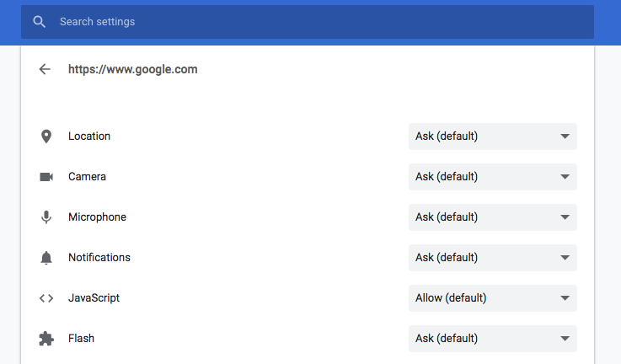Screen dimensions: 621x364
Task: Click the https://www.google.com site title
Action: pos(133,69)
